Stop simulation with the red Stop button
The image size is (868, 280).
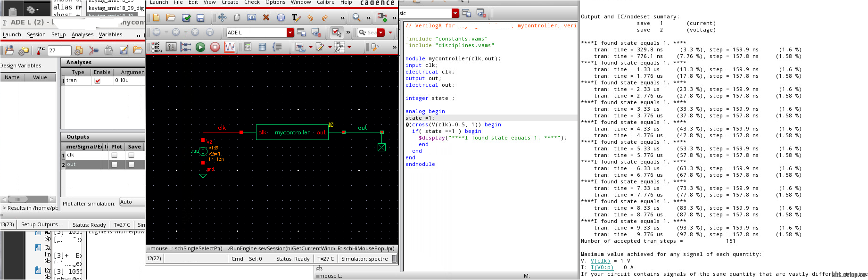tap(215, 47)
